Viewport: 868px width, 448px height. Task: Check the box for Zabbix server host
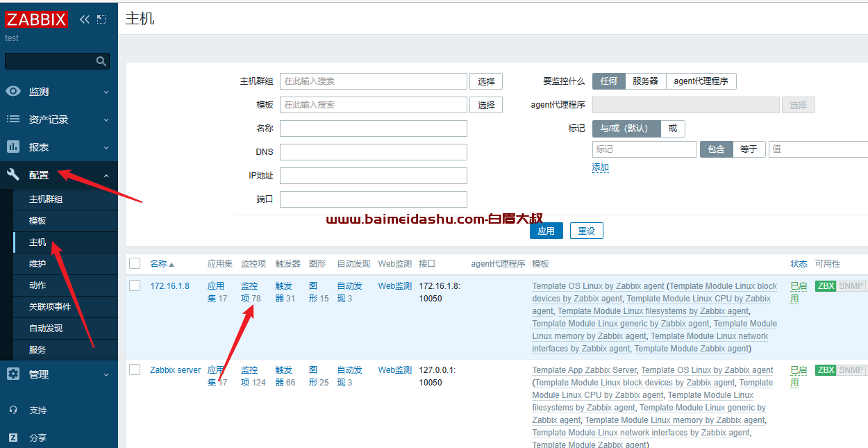pos(135,370)
